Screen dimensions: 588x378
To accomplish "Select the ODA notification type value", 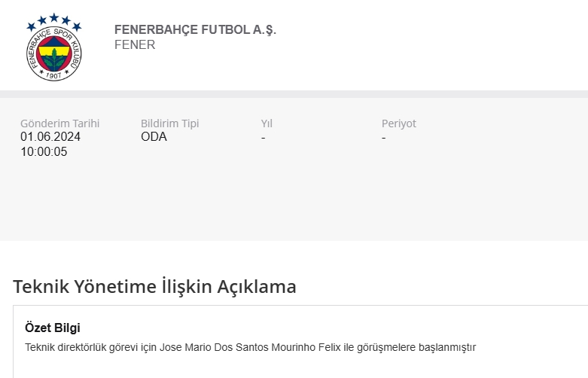I will 154,136.
